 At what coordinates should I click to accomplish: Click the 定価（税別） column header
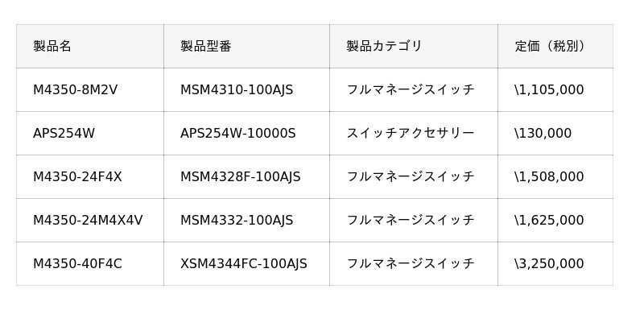[x=555, y=46]
